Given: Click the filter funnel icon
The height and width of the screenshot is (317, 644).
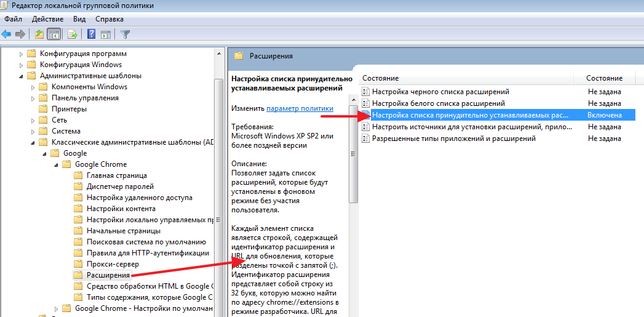Looking at the screenshot, I should 125,34.
